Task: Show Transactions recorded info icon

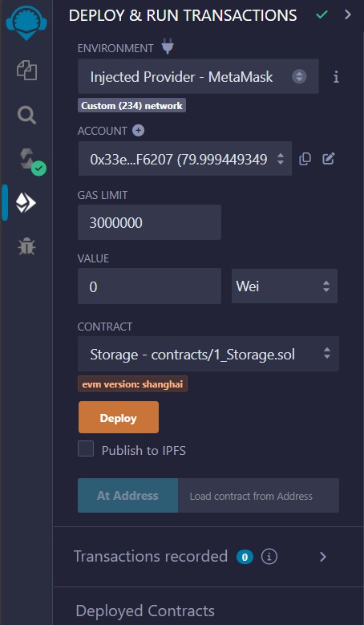Action: 269,557
